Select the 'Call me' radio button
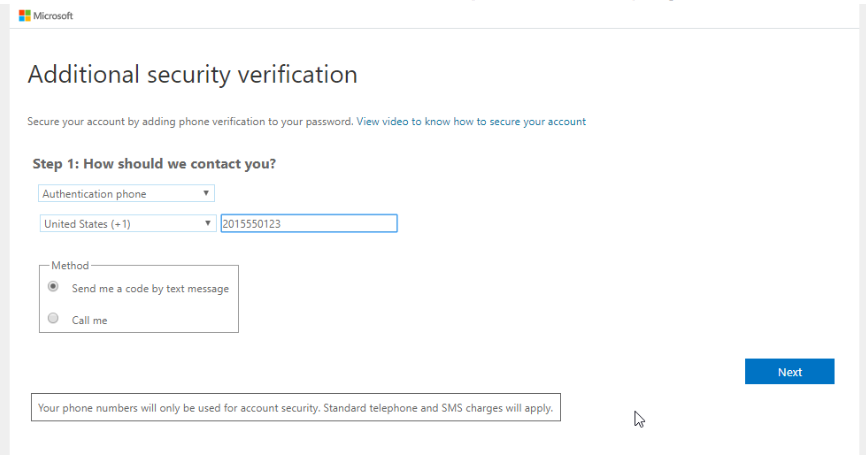Screen dimensions: 866x455 [53, 319]
